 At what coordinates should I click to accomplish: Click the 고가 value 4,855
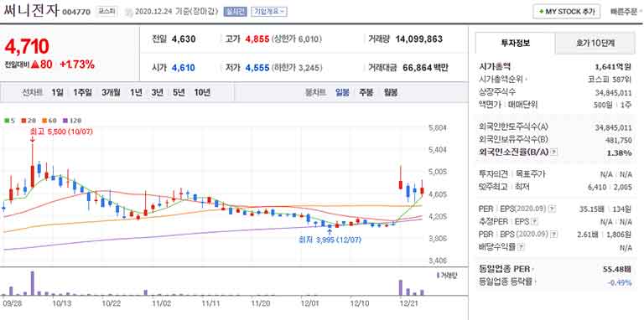coord(257,39)
